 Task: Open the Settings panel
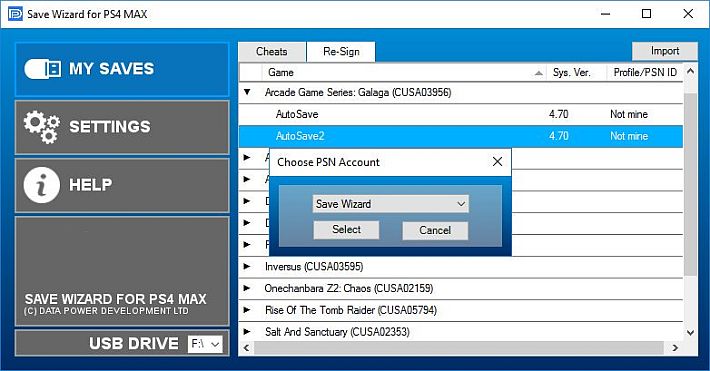(122, 127)
